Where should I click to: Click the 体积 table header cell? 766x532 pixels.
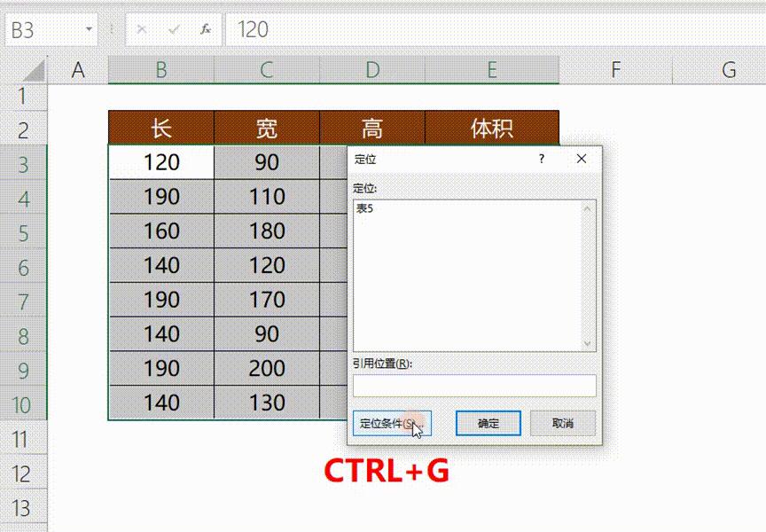(x=493, y=128)
